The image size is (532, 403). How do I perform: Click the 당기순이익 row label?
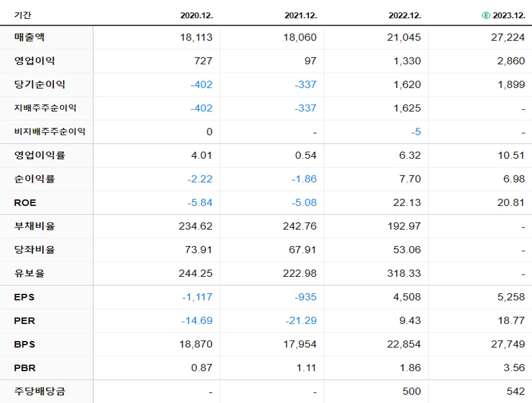tap(39, 84)
